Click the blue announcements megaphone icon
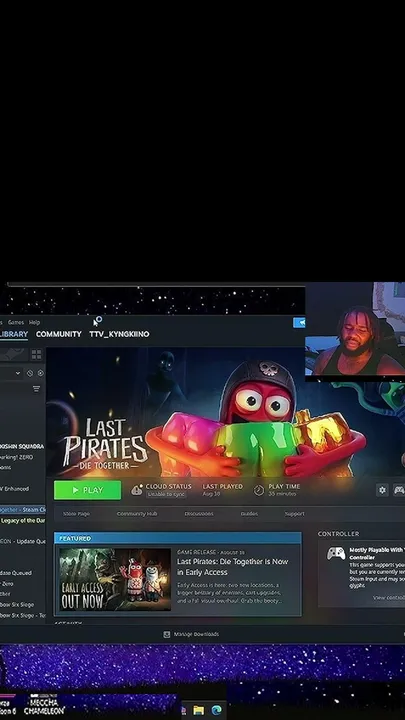The width and height of the screenshot is (405, 720). pos(299,323)
